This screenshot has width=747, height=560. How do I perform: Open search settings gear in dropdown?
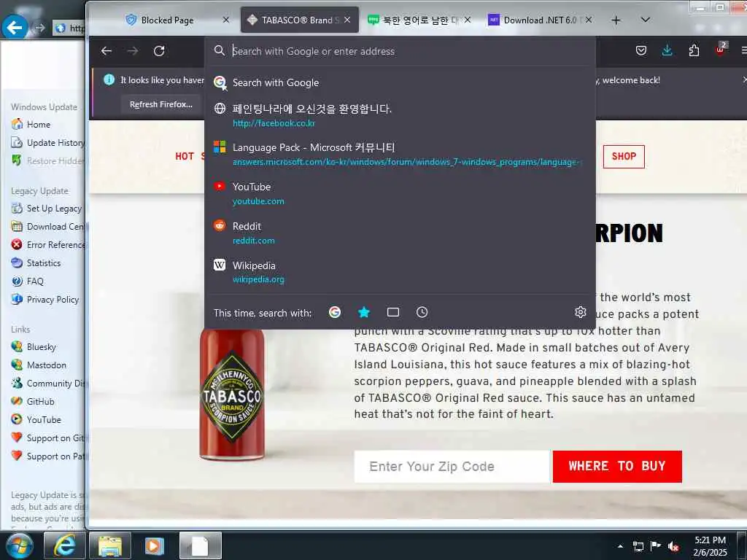click(580, 312)
